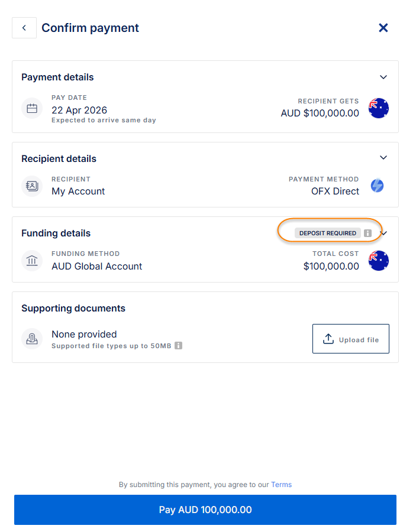Click the OFX Direct lightning icon
The width and height of the screenshot is (416, 532).
tap(377, 186)
